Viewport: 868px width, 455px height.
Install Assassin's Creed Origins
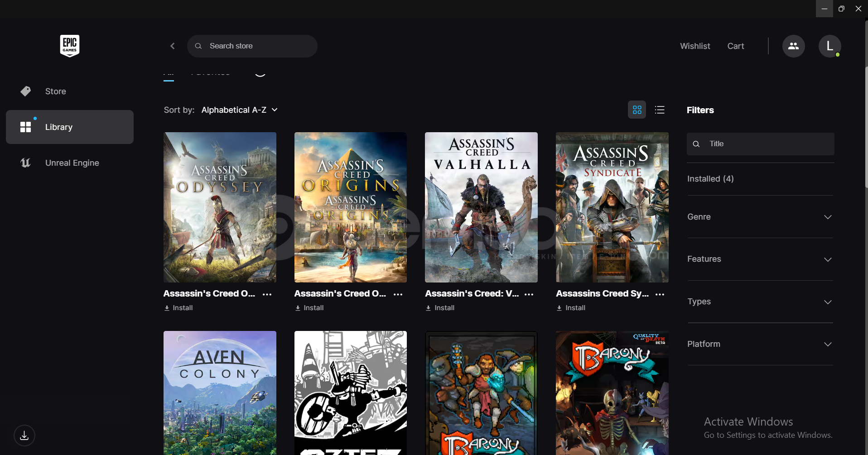(x=309, y=308)
